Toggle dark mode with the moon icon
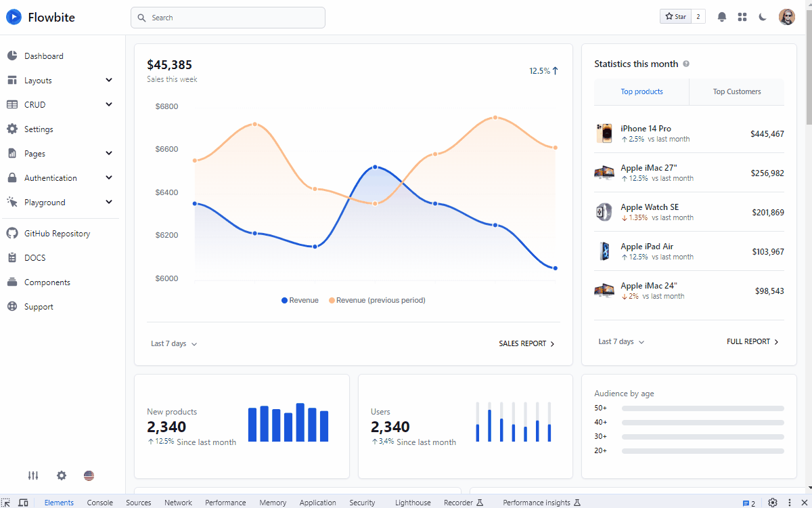 tap(763, 16)
